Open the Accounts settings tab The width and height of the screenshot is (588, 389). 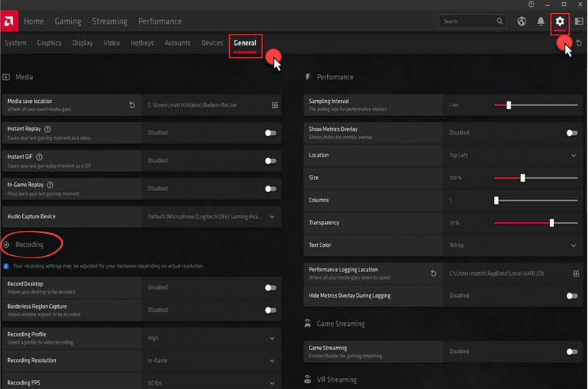click(x=177, y=43)
